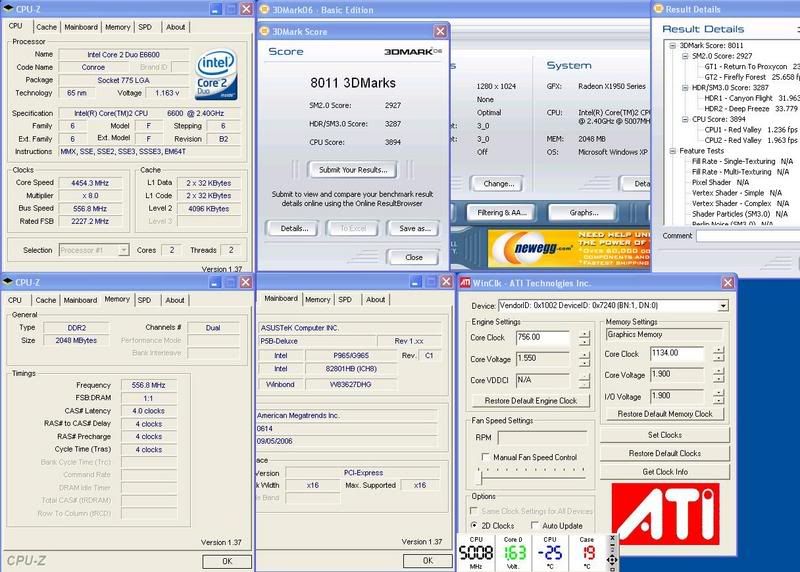The height and width of the screenshot is (572, 800).
Task: Select the 2D Clocks radio button
Action: coord(474,525)
